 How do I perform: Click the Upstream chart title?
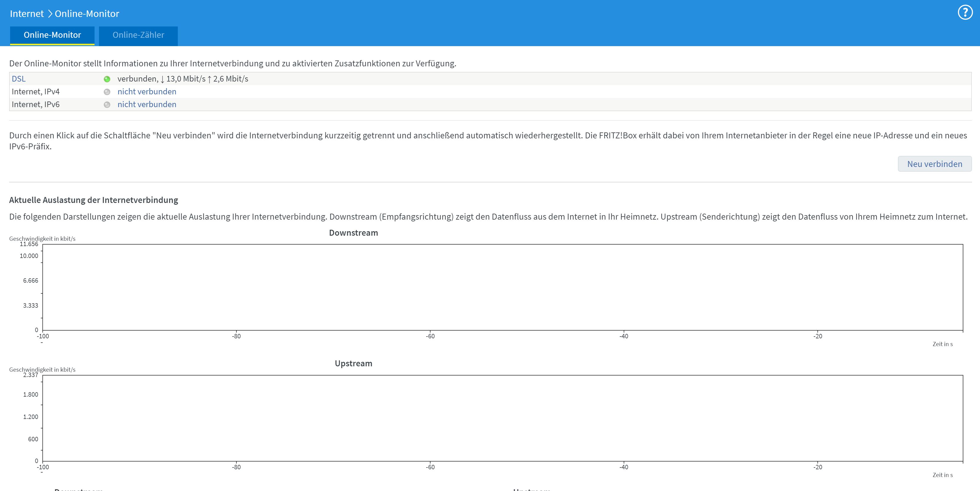click(x=353, y=364)
